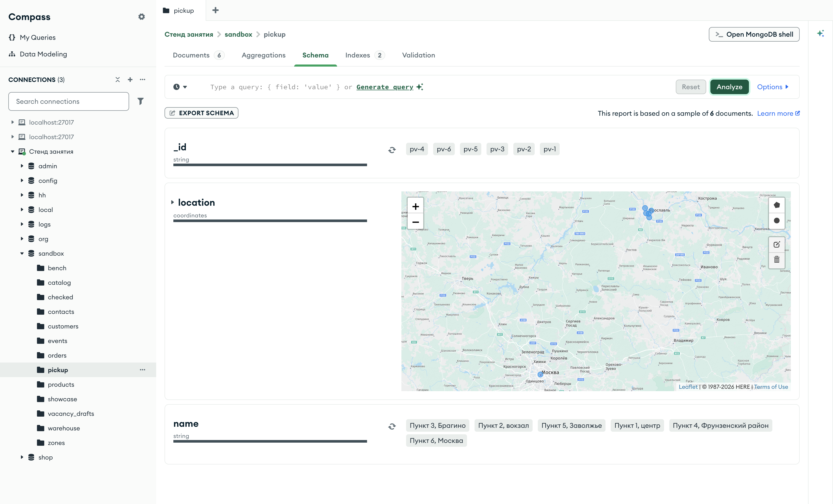
Task: Expand the location field details
Action: [x=172, y=202]
